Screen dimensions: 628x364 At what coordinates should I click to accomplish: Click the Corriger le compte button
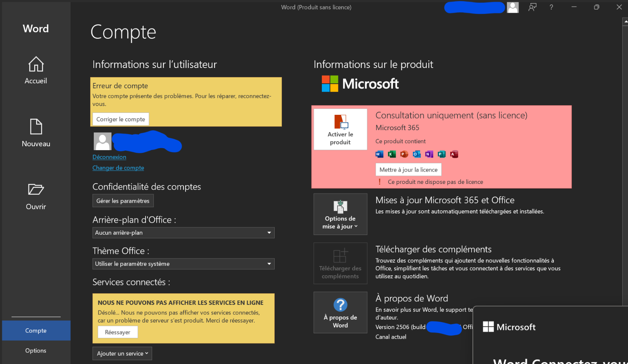click(x=121, y=119)
